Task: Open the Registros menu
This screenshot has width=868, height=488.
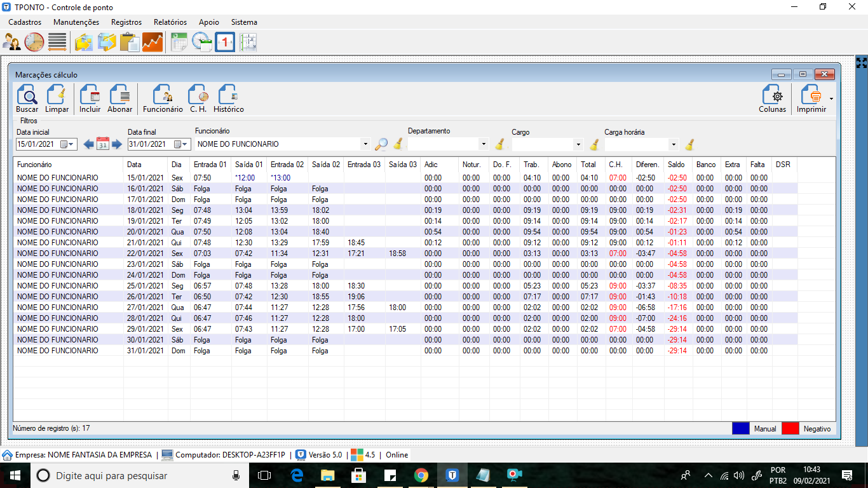Action: point(126,22)
